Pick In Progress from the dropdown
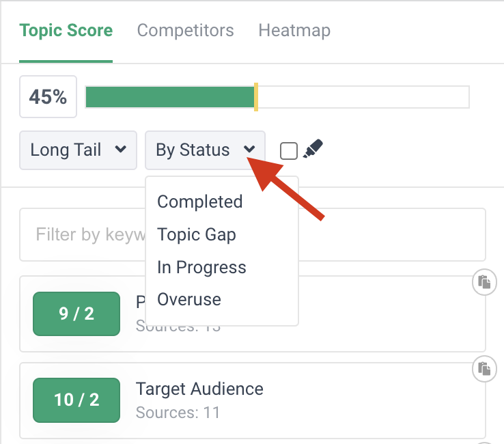 coord(201,267)
